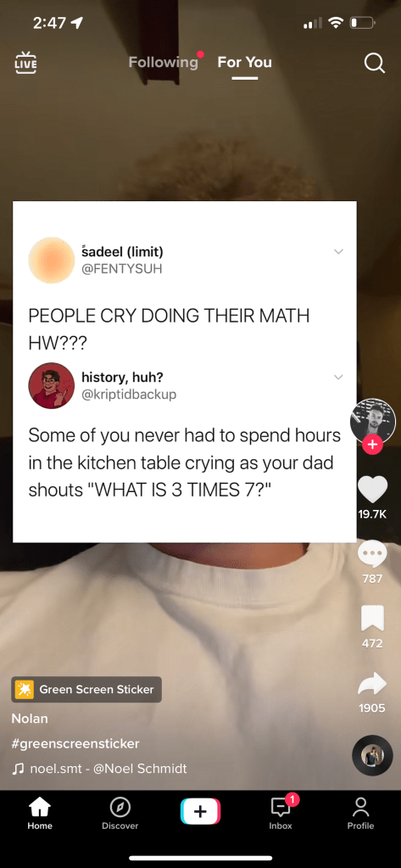Open the comments bubble with 787 comments
Viewport: 401px width, 868px height.
click(x=372, y=553)
